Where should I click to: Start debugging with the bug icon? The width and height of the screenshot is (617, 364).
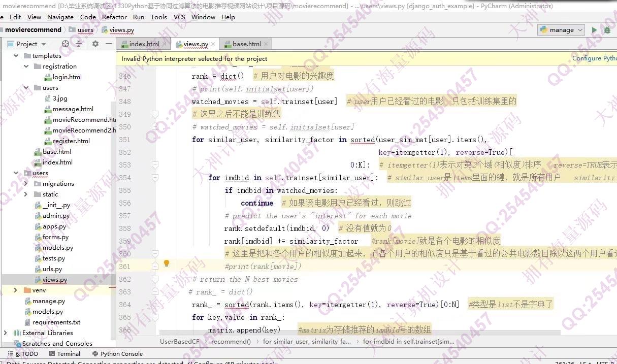607,30
